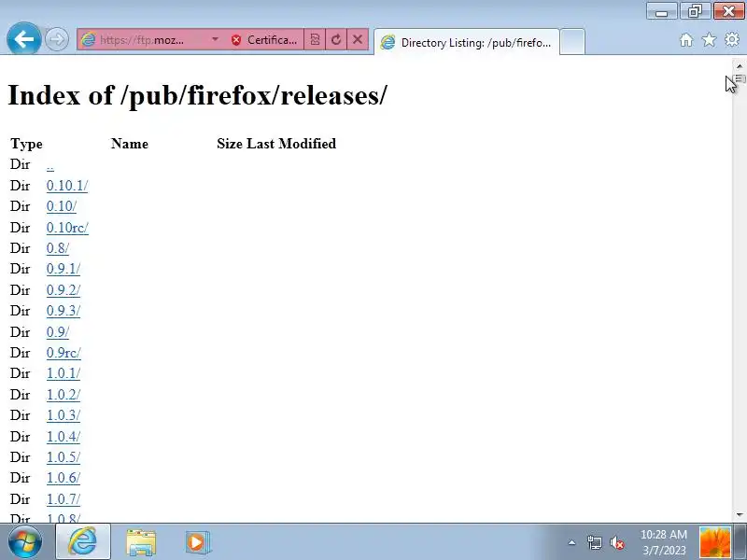
Task: Go to Home page via house icon
Action: pyautogui.click(x=686, y=40)
